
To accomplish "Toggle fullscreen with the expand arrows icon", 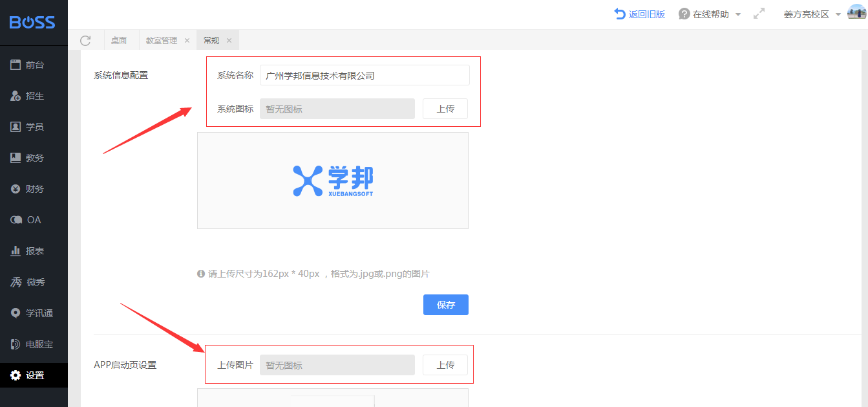I will [759, 14].
